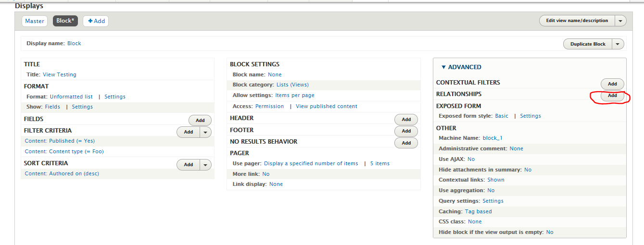The image size is (644, 245).
Task: Open the Tag based caching setting
Action: (x=478, y=212)
